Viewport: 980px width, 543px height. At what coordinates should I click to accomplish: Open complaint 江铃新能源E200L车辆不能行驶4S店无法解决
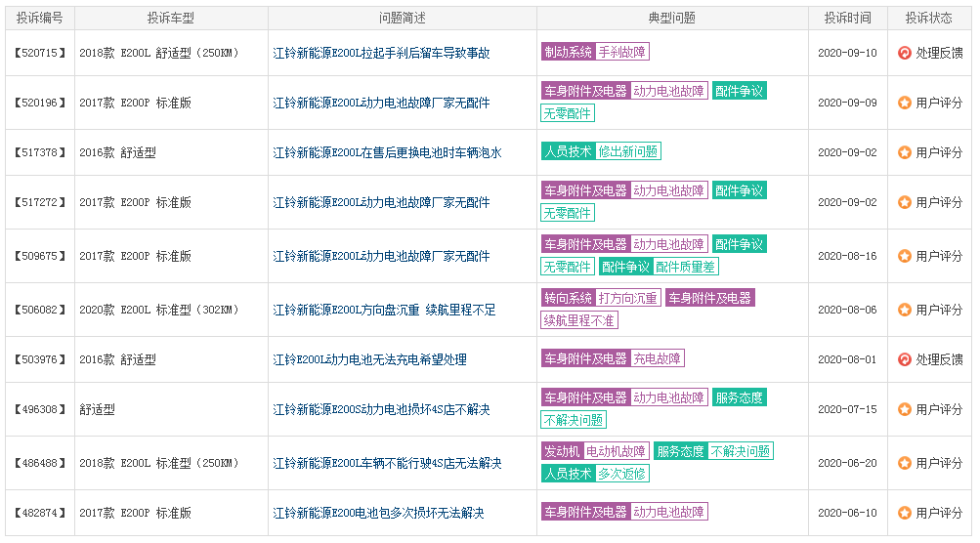click(x=388, y=463)
